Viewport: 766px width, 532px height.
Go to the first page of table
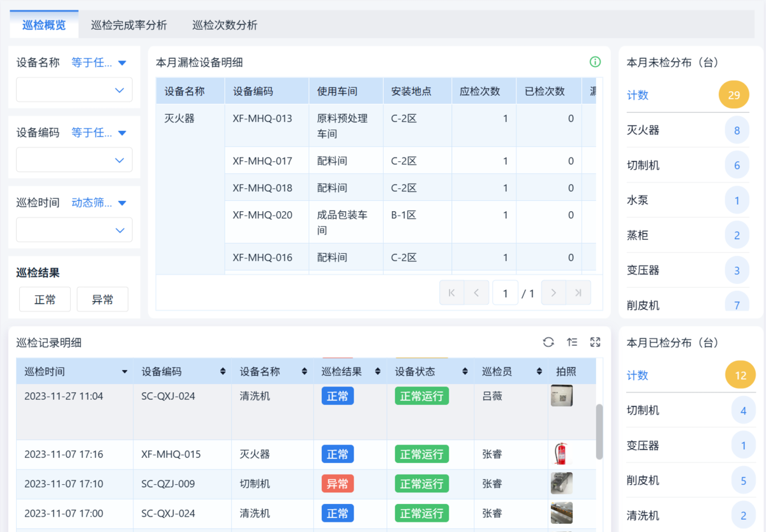click(452, 293)
